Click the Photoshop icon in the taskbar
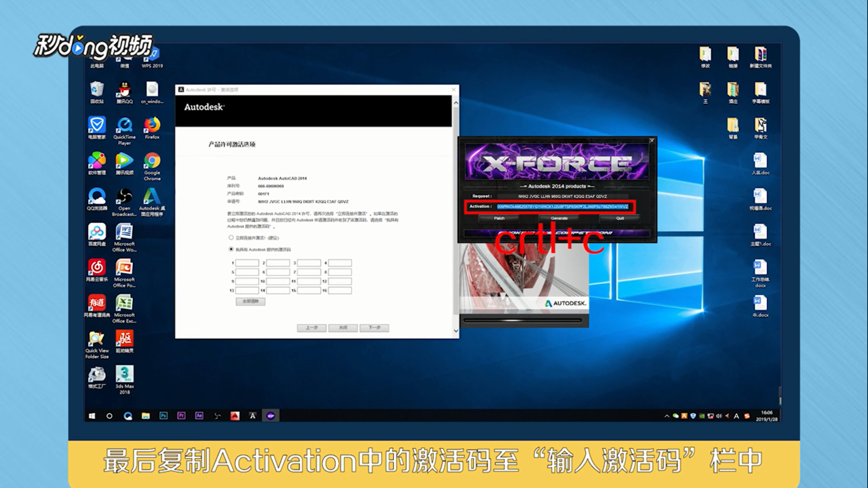Viewport: 868px width, 488px height. tap(163, 415)
